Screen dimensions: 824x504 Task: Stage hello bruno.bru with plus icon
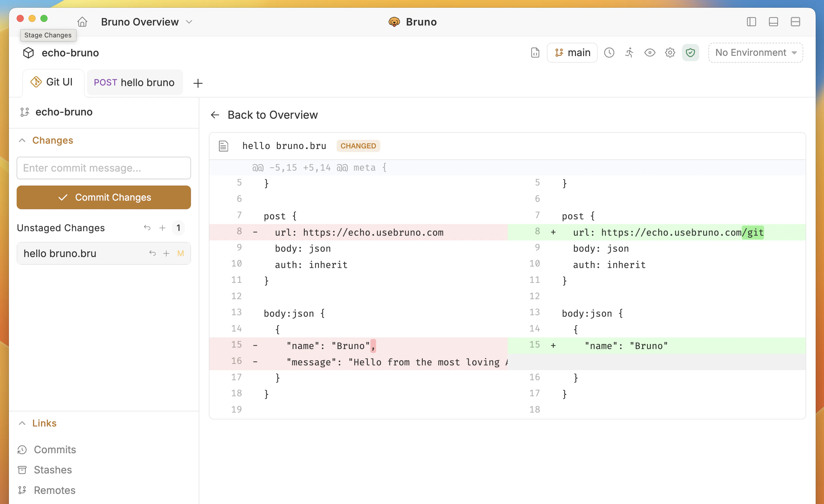coord(166,253)
